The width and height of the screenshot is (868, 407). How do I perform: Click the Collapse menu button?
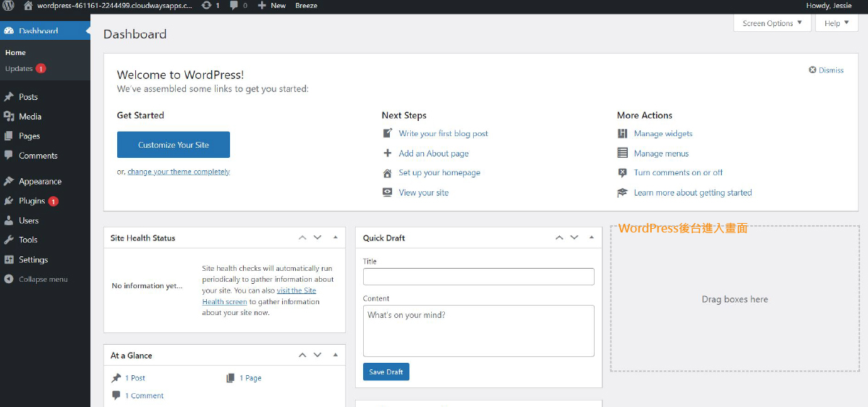(x=42, y=279)
